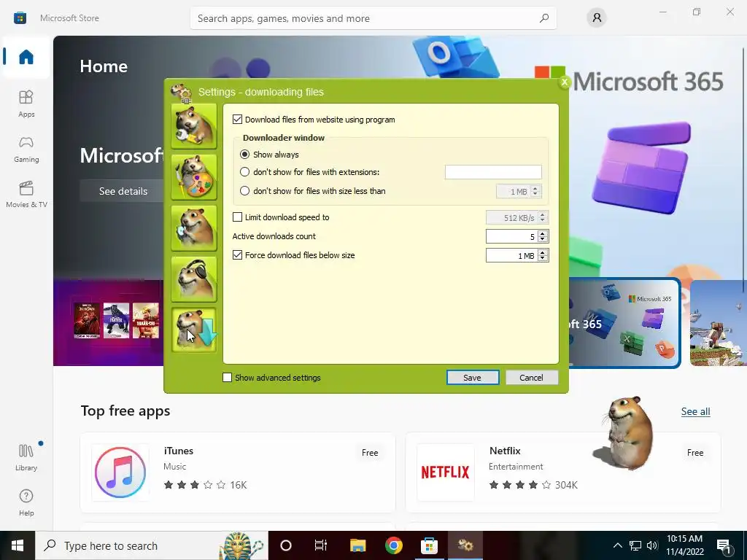Click the Active downloads count field

click(512, 237)
